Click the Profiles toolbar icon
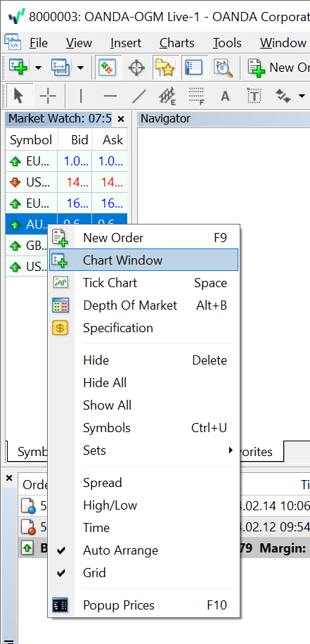 61,68
